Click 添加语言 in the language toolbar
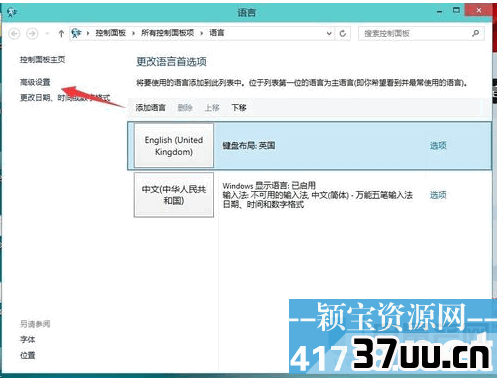The height and width of the screenshot is (379, 502). tap(151, 108)
